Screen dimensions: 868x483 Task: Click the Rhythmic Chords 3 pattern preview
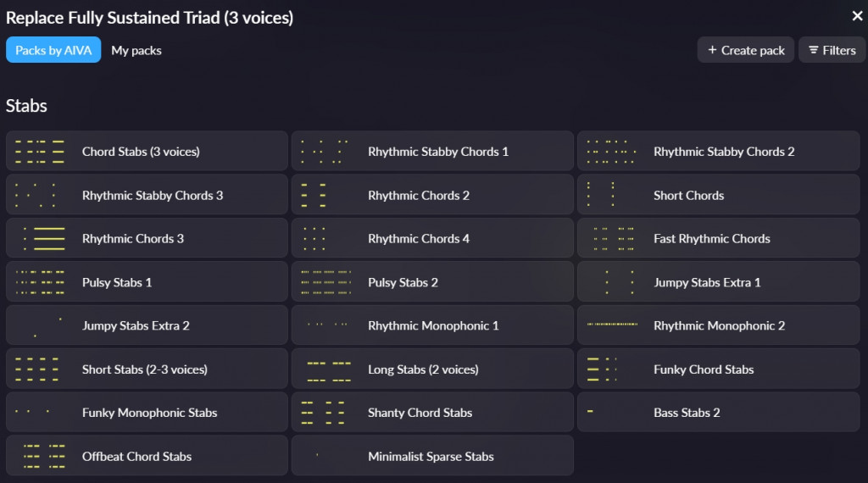(44, 238)
